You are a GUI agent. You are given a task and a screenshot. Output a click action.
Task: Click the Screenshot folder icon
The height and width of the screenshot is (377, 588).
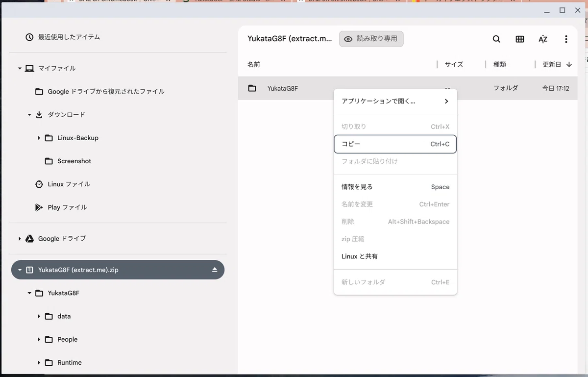49,161
